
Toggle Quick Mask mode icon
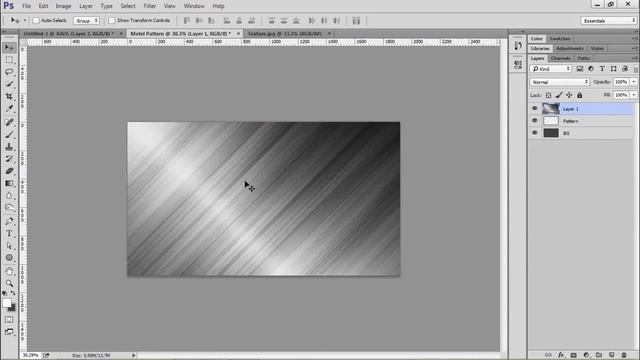9,320
